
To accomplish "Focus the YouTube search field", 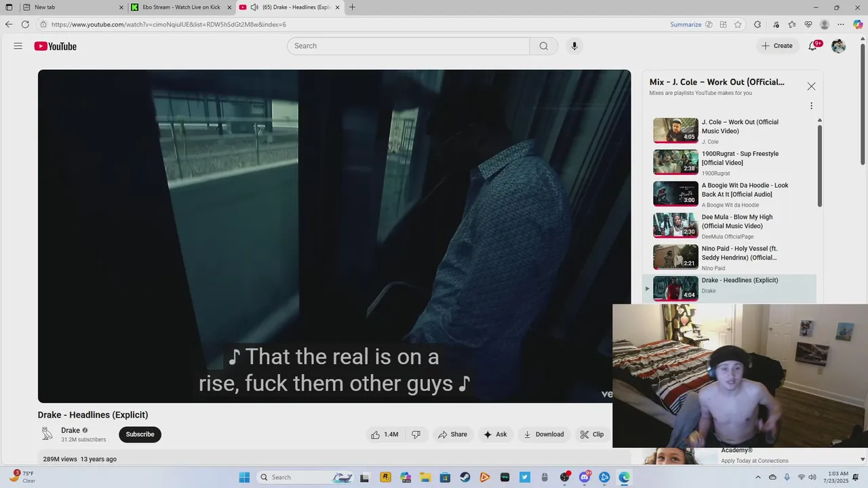I will click(x=408, y=46).
